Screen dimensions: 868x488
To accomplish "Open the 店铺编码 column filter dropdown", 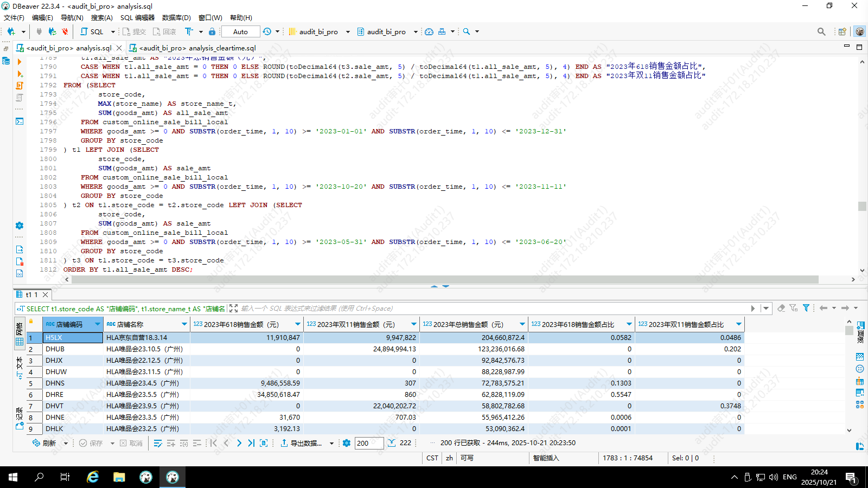I will [x=98, y=324].
